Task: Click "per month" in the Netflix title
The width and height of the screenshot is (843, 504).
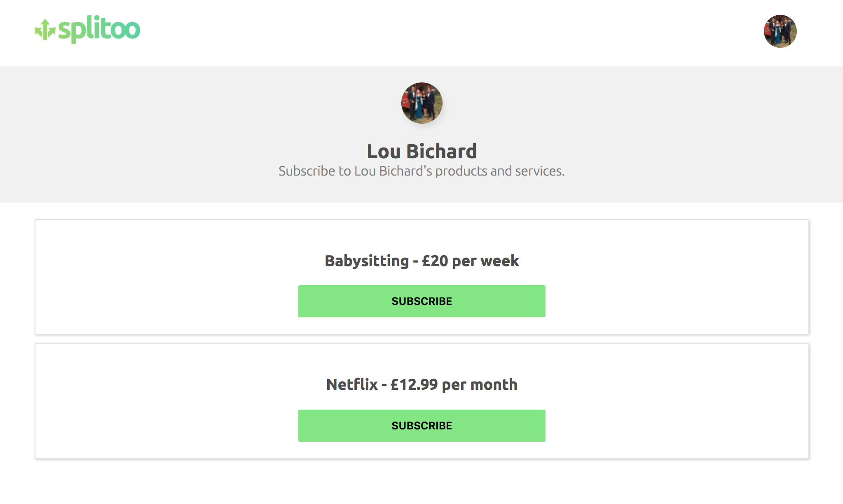Action: point(479,384)
